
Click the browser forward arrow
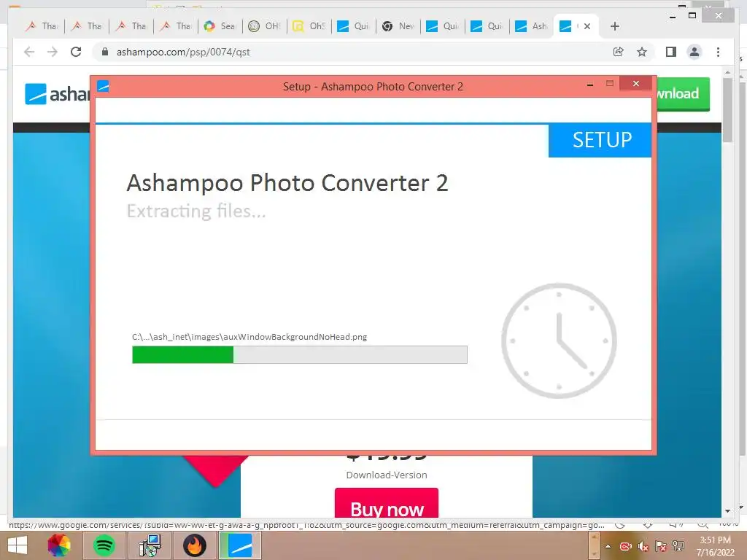pos(53,52)
